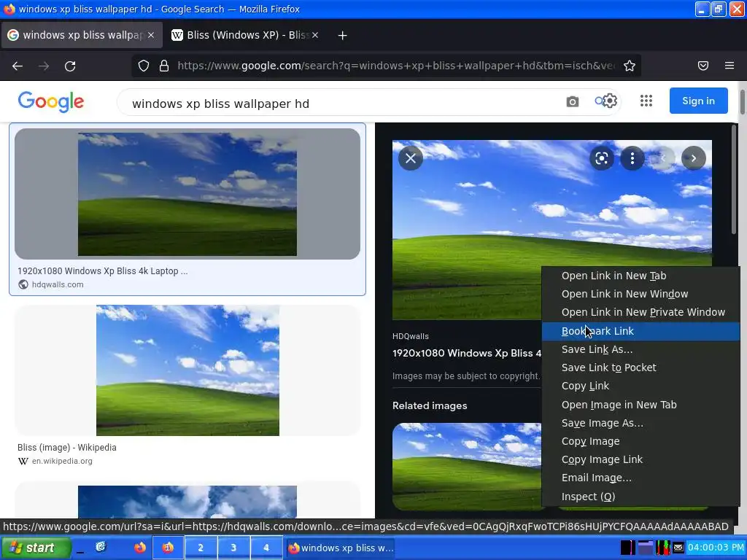Open the preview's three-dot options menu
This screenshot has width=747, height=560.
tap(632, 158)
